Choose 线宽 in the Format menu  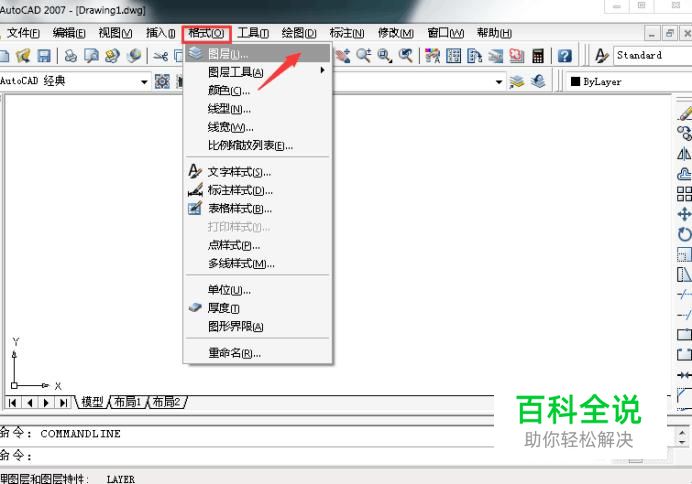(x=257, y=127)
